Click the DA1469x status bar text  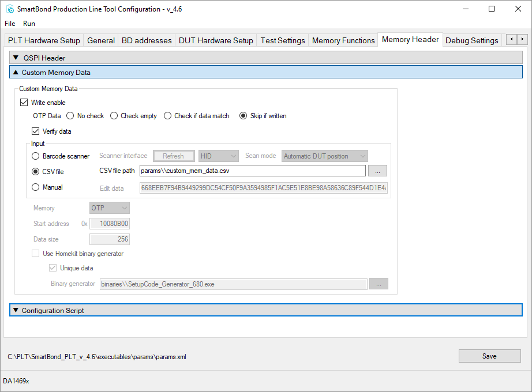coord(16,381)
